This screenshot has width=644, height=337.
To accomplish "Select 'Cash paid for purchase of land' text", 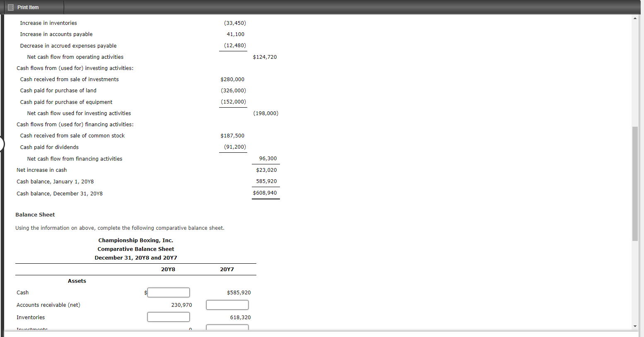I will tap(58, 91).
